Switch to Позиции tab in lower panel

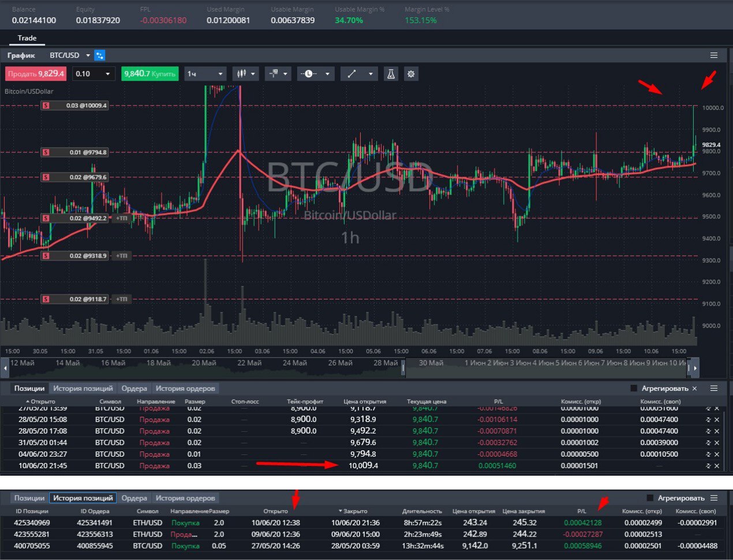pos(29,498)
